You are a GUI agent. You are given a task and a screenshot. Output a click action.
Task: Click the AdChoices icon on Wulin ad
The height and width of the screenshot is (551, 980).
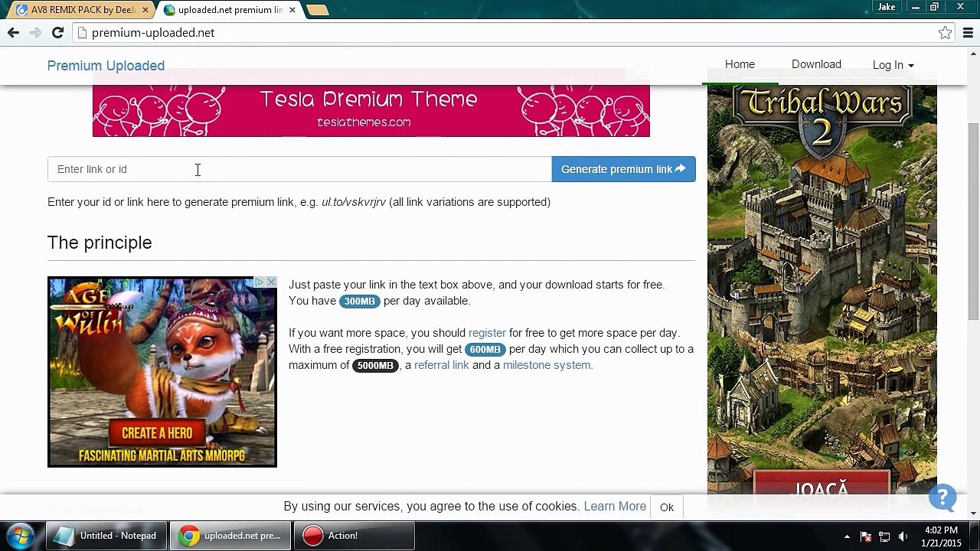(260, 282)
